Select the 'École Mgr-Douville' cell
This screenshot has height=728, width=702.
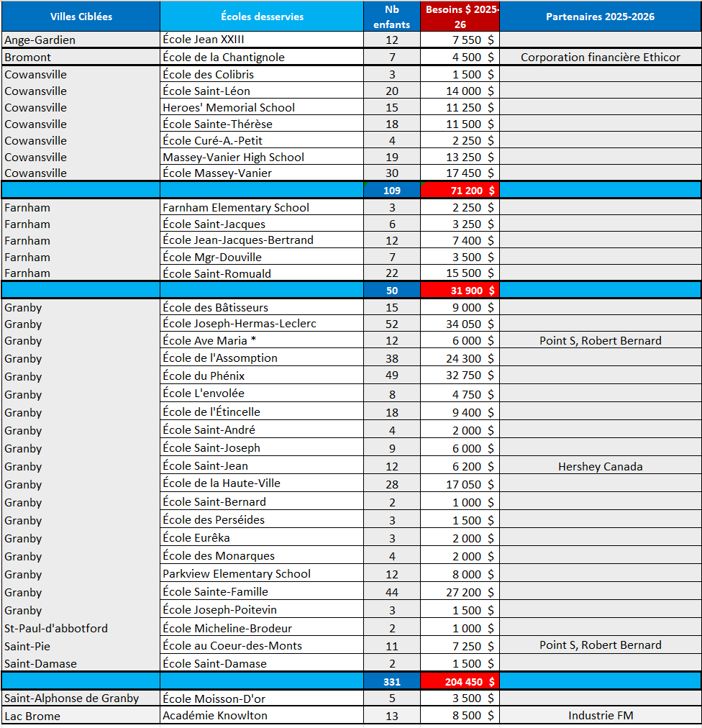[x=262, y=257]
